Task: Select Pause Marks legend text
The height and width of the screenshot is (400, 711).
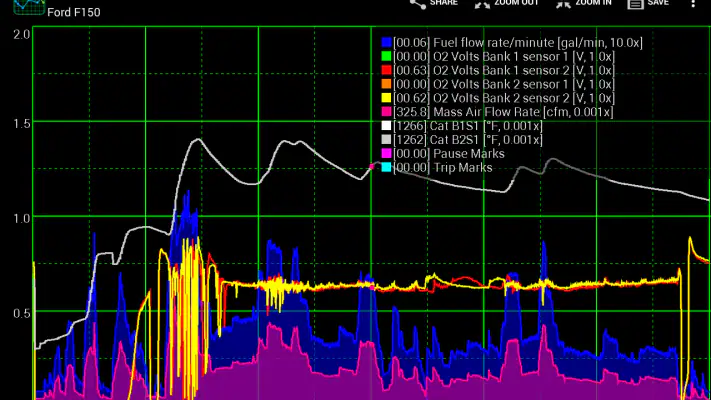Action: coord(449,154)
